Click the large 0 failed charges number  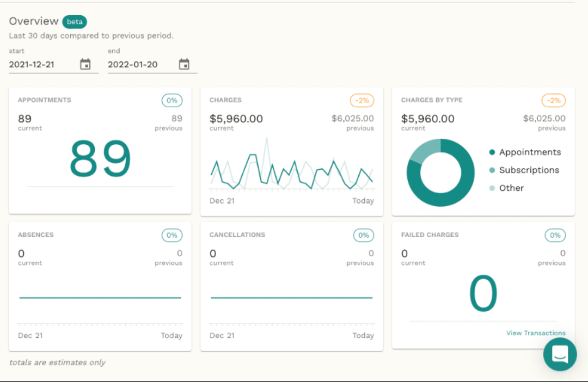(x=483, y=294)
